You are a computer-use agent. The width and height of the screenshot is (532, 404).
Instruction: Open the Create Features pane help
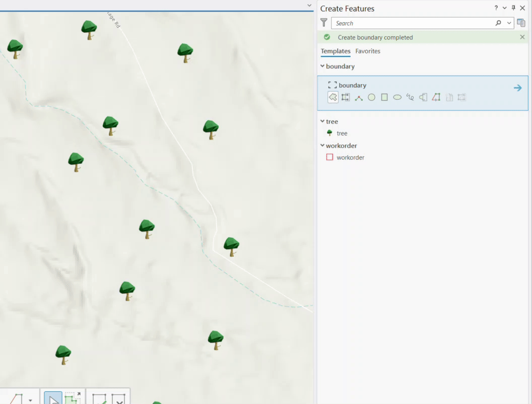click(496, 8)
